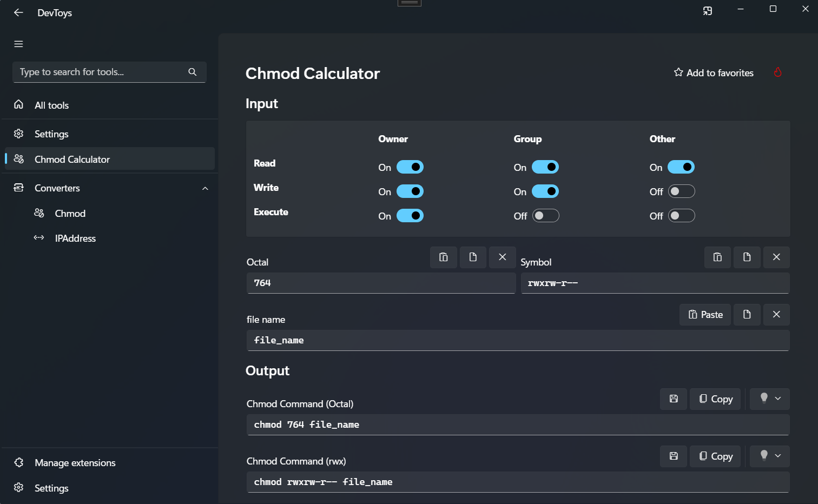This screenshot has height=504, width=818.
Task: Toggle Owner Write permission
Action: (410, 191)
